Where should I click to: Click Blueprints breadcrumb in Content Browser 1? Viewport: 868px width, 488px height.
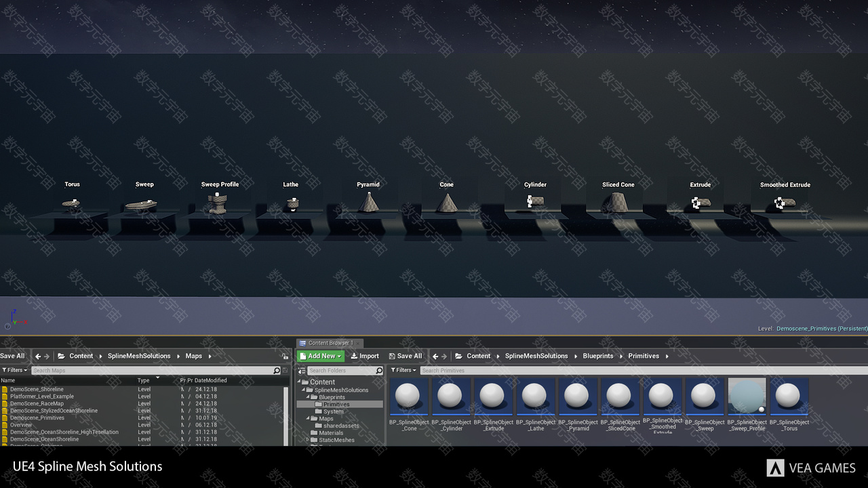click(x=598, y=356)
